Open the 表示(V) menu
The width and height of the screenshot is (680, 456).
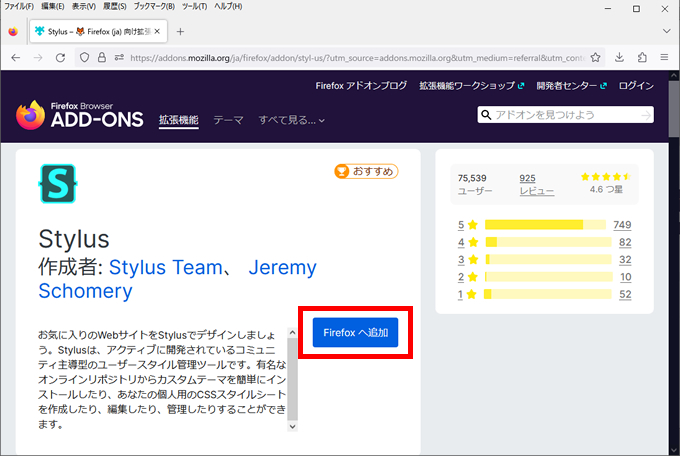[84, 7]
